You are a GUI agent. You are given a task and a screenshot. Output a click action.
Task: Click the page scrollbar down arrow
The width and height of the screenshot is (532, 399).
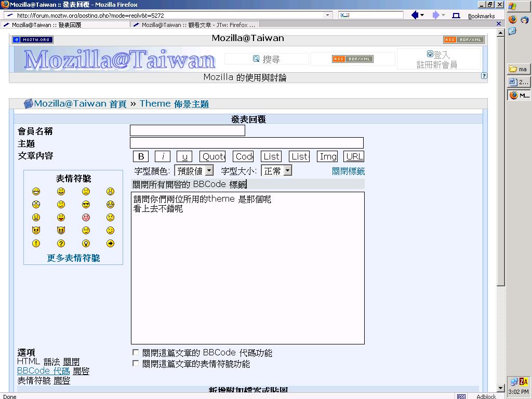pos(500,388)
